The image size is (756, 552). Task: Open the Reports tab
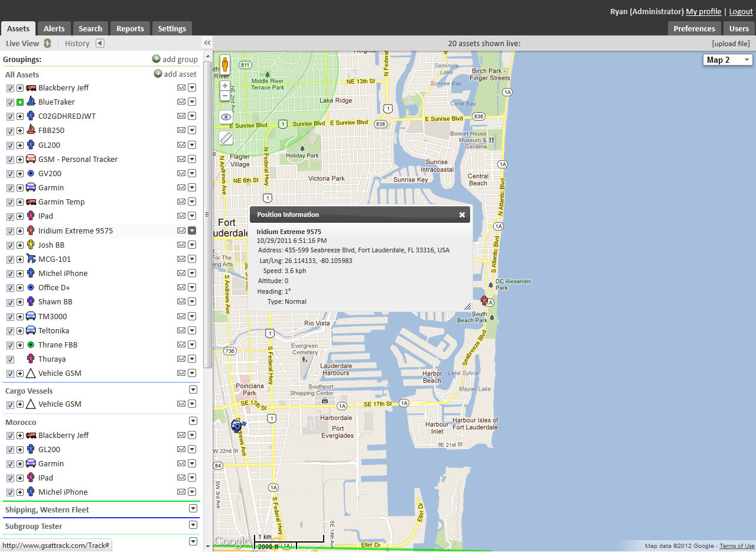tap(130, 28)
